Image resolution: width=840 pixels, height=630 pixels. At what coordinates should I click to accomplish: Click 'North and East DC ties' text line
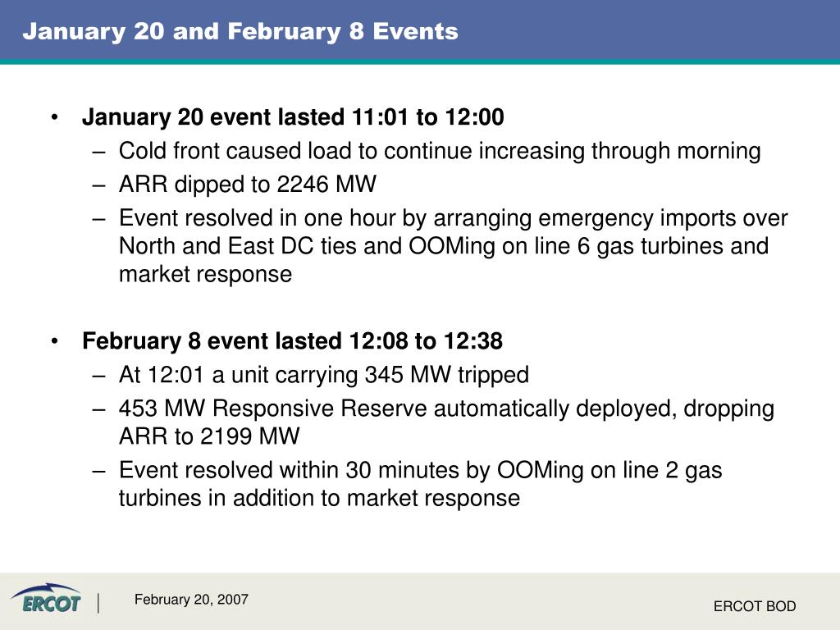click(444, 246)
